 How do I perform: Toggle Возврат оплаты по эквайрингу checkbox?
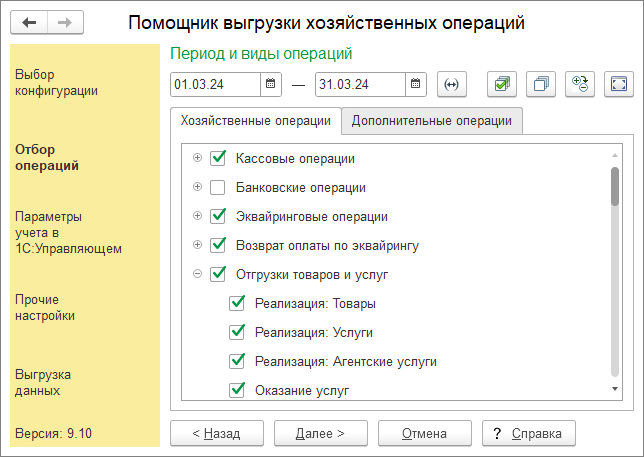[218, 246]
